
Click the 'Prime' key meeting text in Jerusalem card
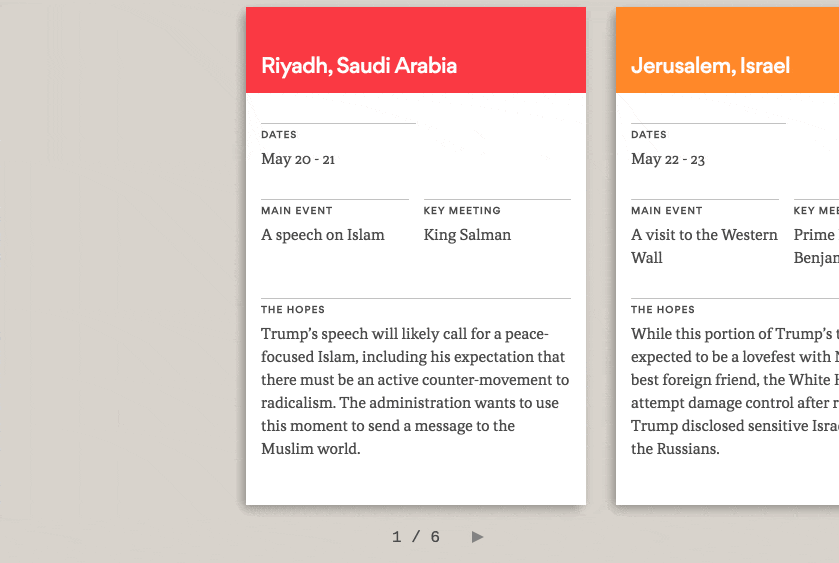tap(814, 235)
